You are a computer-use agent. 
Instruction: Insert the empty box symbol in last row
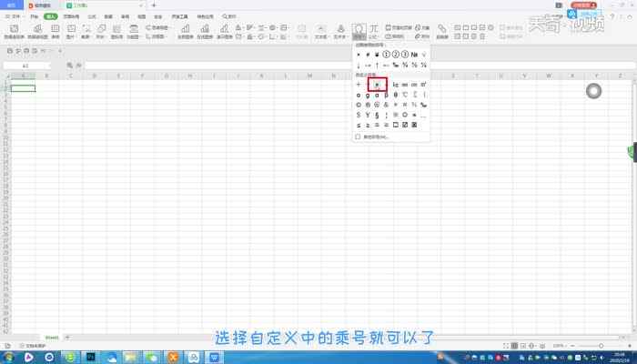pyautogui.click(x=395, y=125)
